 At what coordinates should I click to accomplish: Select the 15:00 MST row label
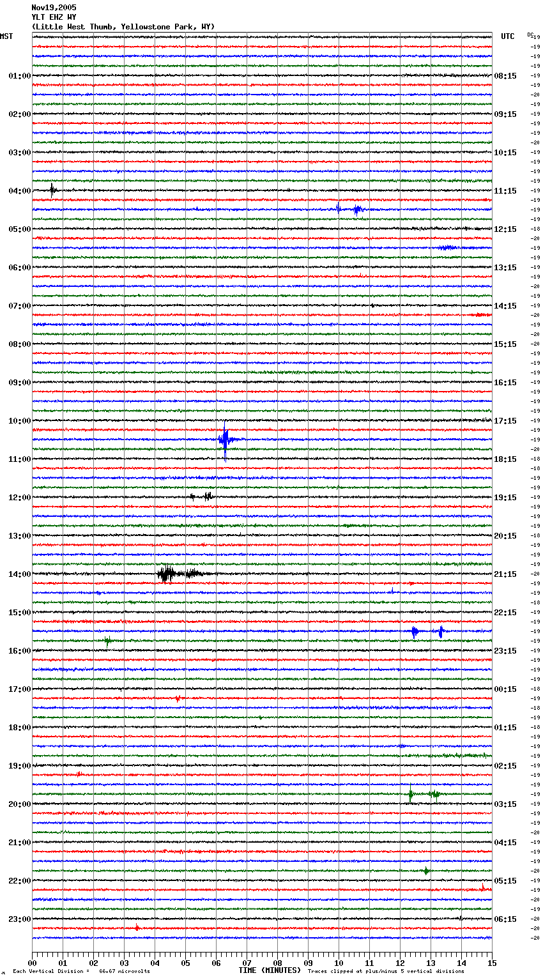point(19,613)
